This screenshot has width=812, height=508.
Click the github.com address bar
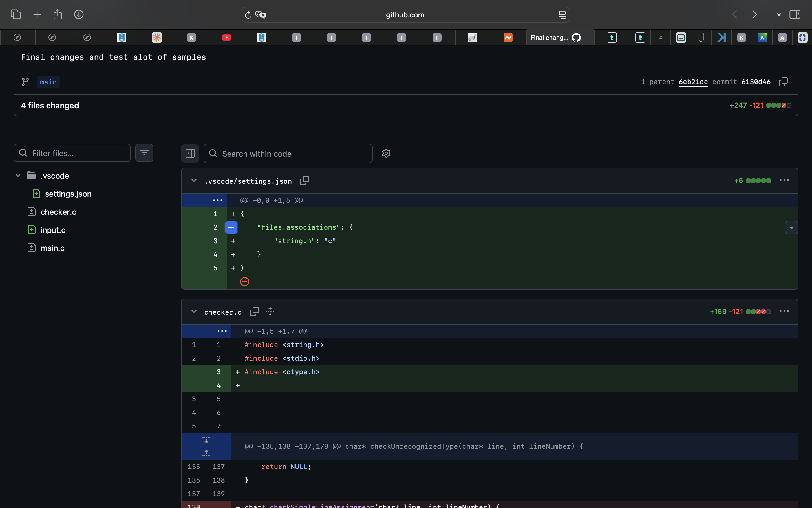click(x=406, y=15)
